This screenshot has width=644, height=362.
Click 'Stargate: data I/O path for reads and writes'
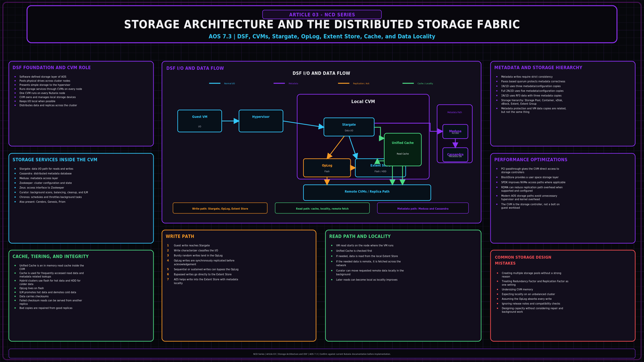coord(46,168)
